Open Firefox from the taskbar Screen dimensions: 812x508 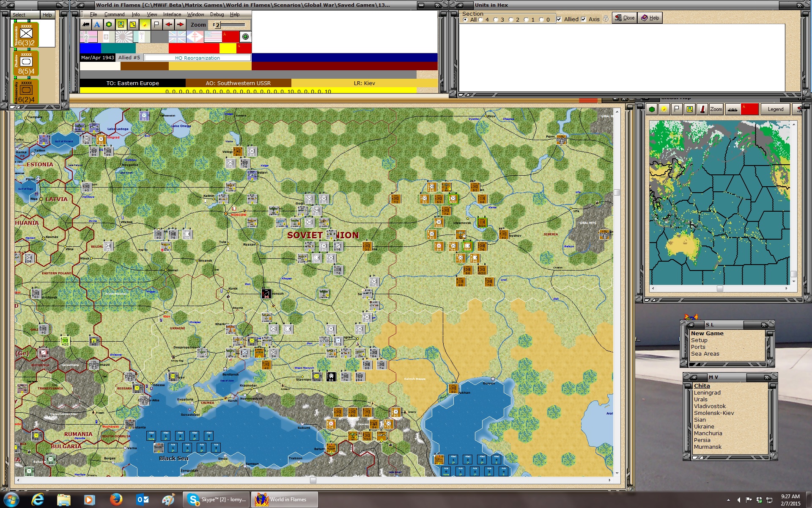pos(115,500)
